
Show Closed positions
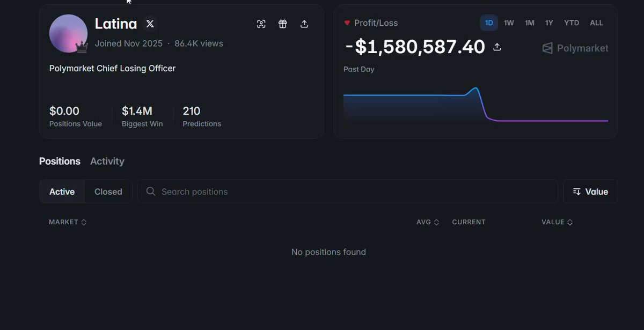click(x=108, y=192)
